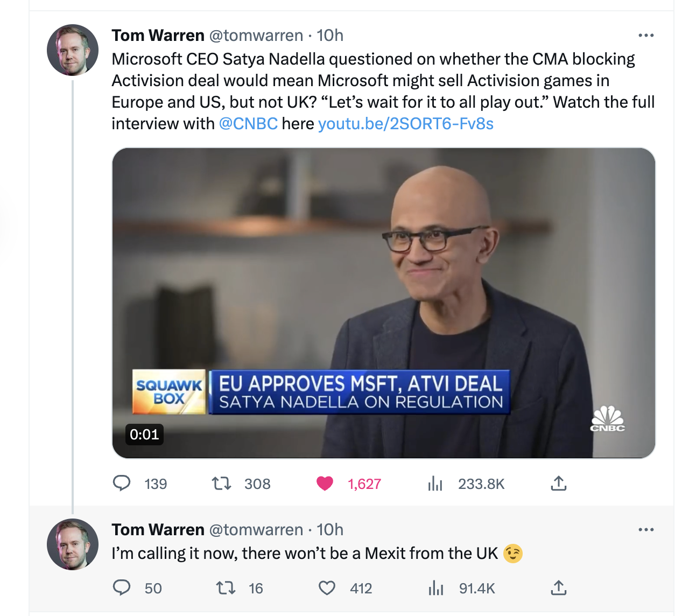Open the @CNBC mention link
Image resolution: width=689 pixels, height=616 pixels.
click(248, 124)
